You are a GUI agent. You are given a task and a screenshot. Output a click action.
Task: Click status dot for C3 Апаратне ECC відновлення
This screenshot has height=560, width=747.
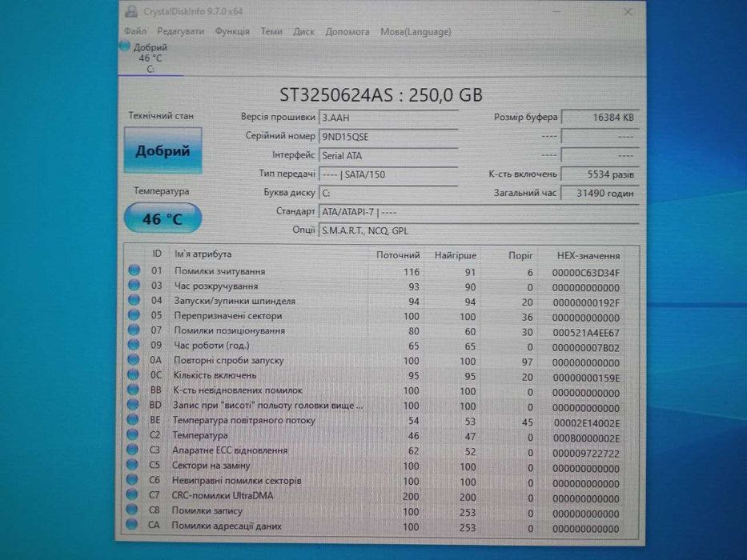[132, 450]
